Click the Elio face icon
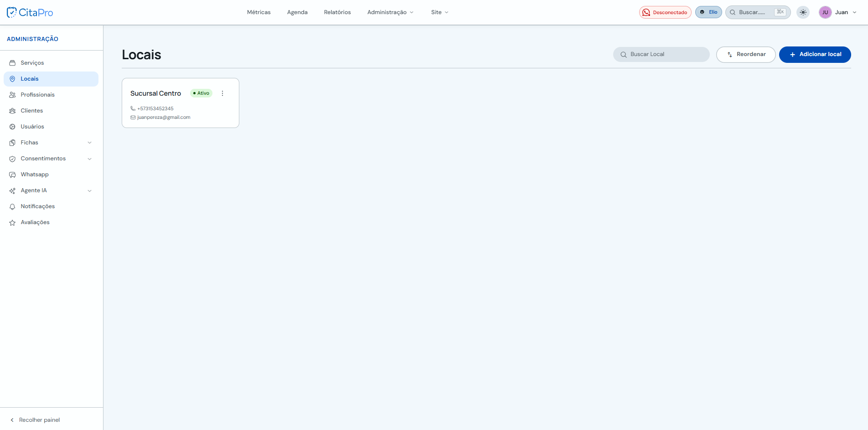The height and width of the screenshot is (430, 868). pyautogui.click(x=702, y=12)
